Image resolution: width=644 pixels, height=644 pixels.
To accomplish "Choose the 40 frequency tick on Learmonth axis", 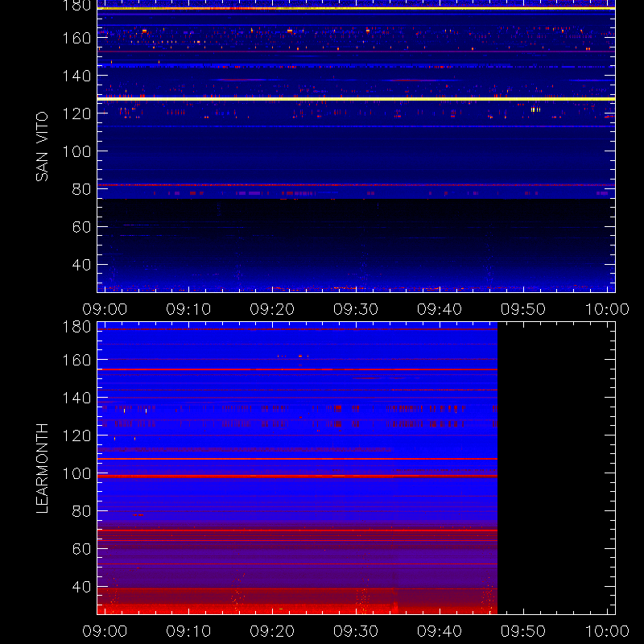I will (81, 587).
